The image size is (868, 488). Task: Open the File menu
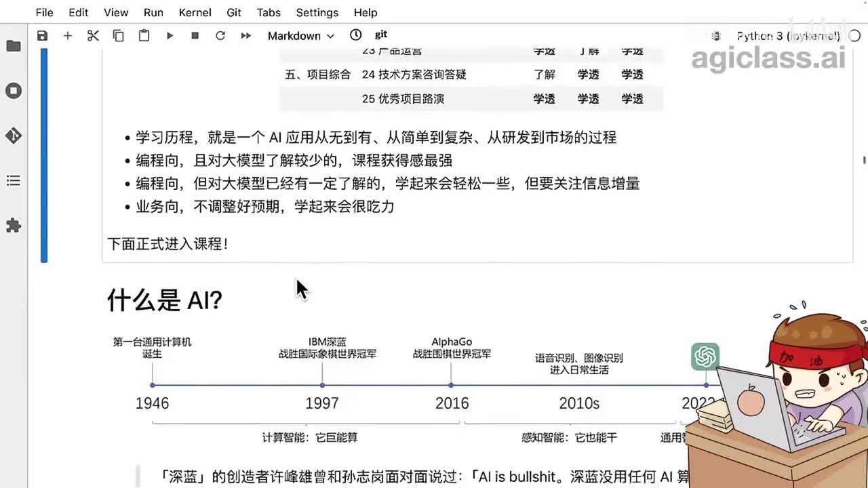pyautogui.click(x=44, y=12)
